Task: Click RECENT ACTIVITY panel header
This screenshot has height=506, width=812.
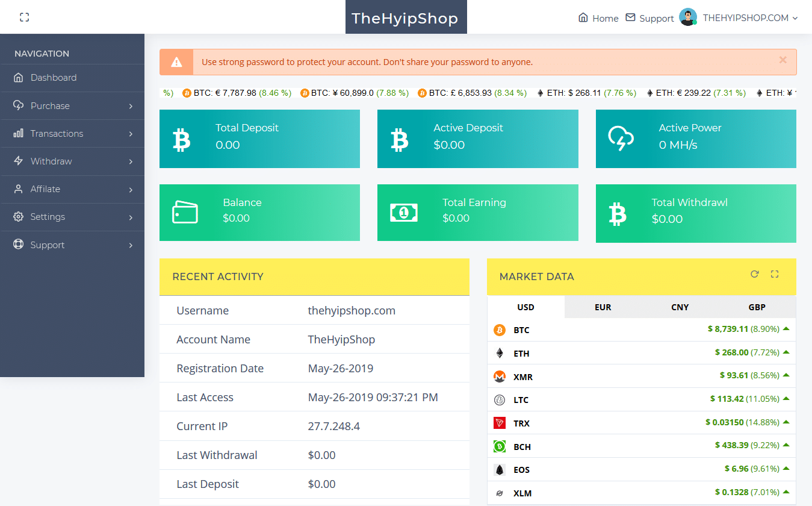Action: [x=314, y=276]
